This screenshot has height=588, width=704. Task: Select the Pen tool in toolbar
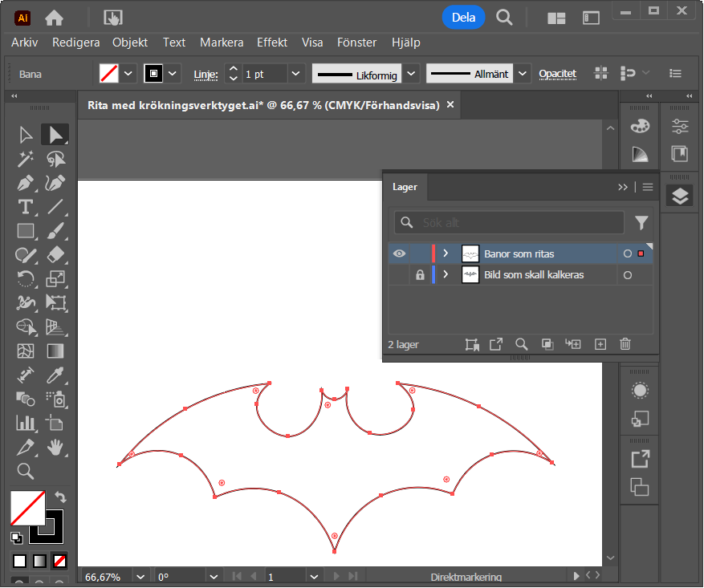[26, 183]
